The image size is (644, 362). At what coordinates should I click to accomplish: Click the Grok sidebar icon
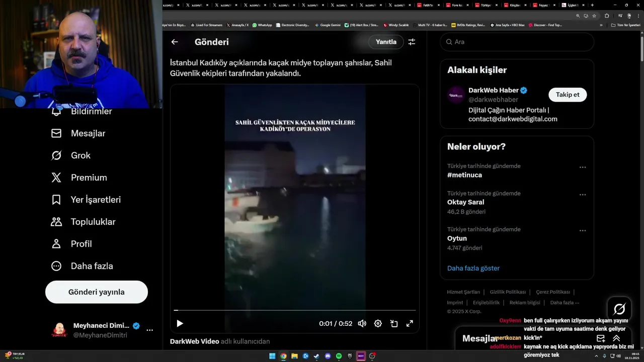pos(56,155)
